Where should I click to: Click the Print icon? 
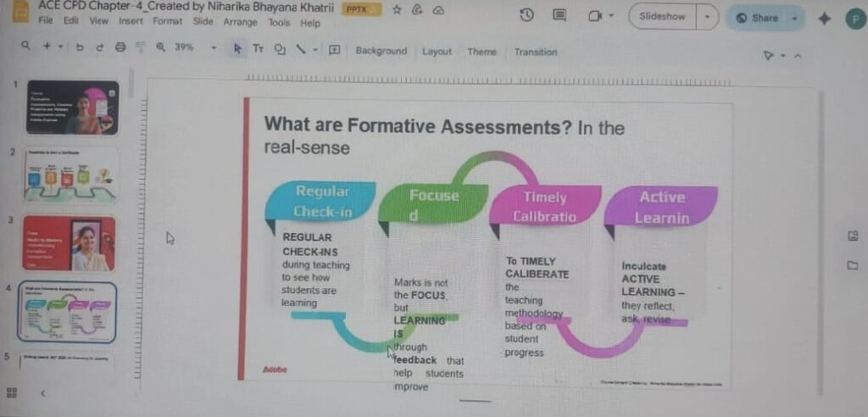tap(120, 48)
